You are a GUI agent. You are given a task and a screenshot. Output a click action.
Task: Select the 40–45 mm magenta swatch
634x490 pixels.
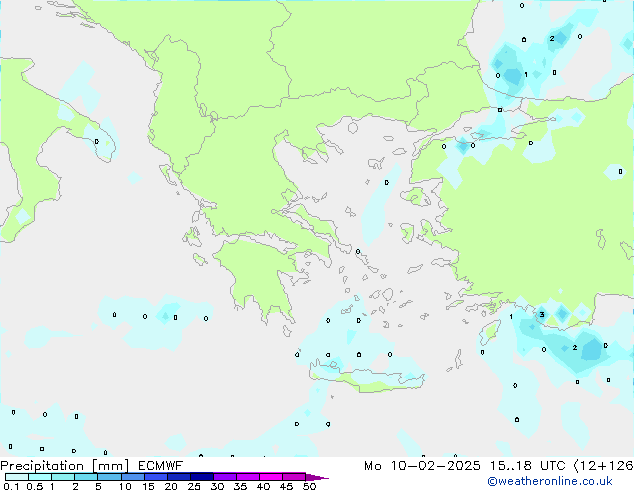click(271, 477)
